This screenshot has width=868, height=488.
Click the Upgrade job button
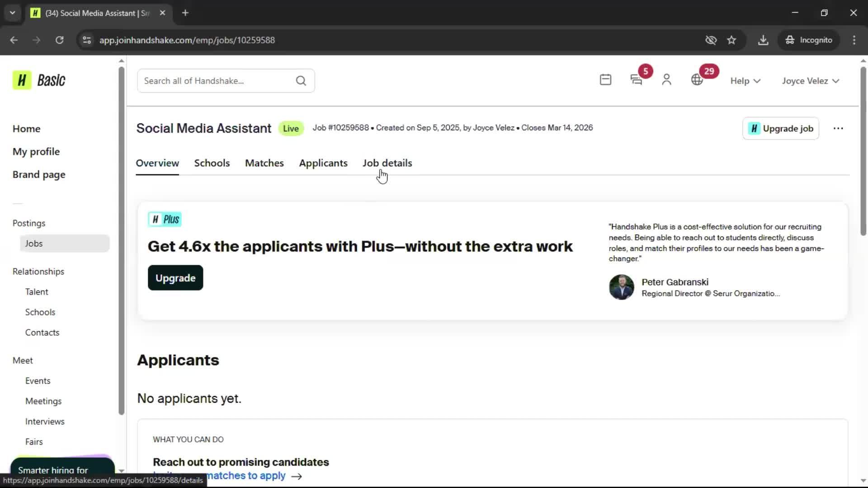coord(780,128)
